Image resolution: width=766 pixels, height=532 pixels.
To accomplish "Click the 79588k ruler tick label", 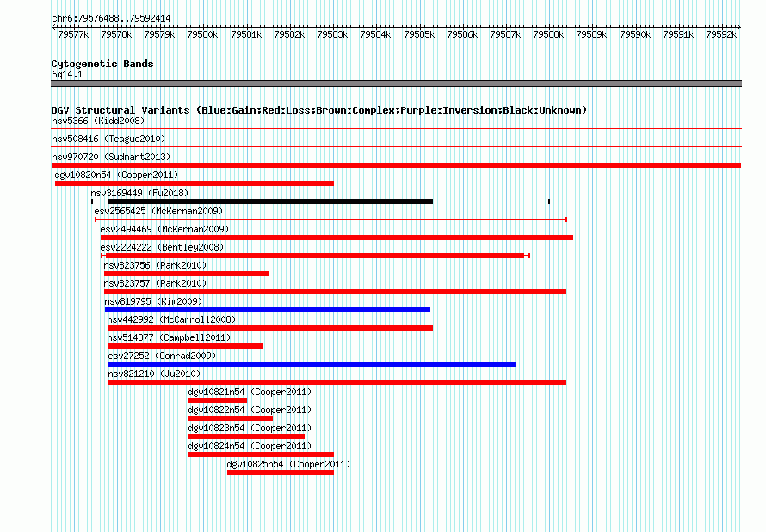I will click(x=548, y=34).
